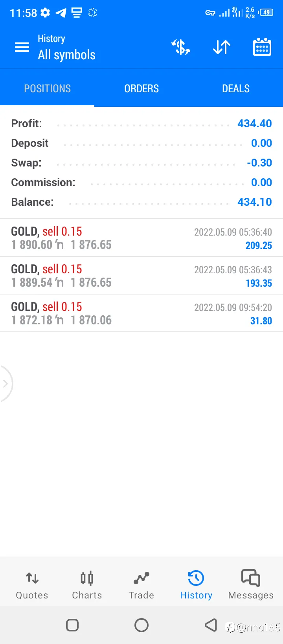Open the sort arrows icon

pyautogui.click(x=222, y=47)
